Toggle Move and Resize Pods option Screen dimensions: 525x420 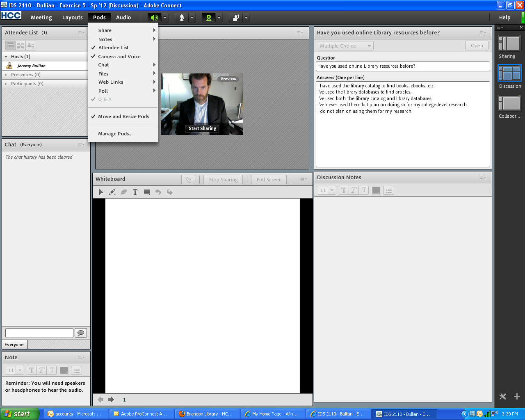(123, 116)
